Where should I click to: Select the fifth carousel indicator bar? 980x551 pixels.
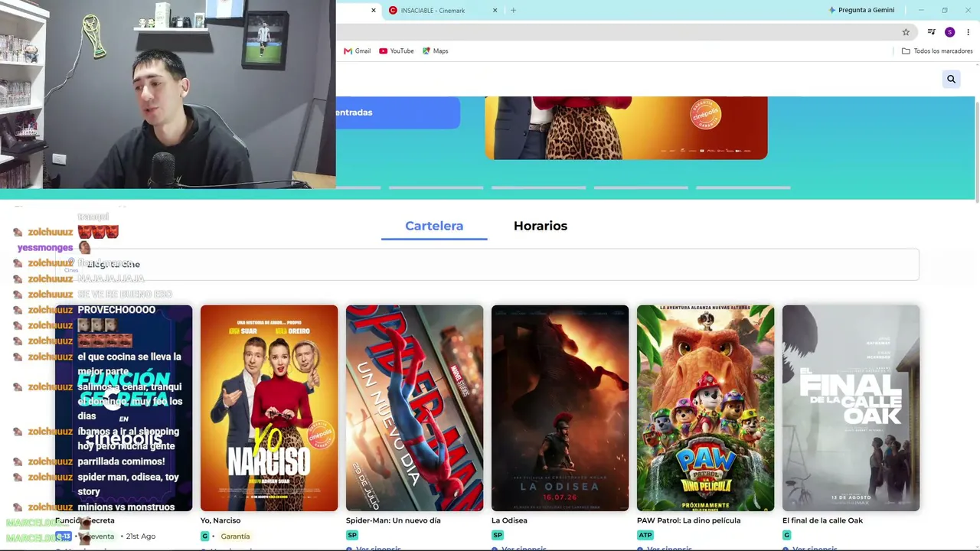tap(743, 187)
